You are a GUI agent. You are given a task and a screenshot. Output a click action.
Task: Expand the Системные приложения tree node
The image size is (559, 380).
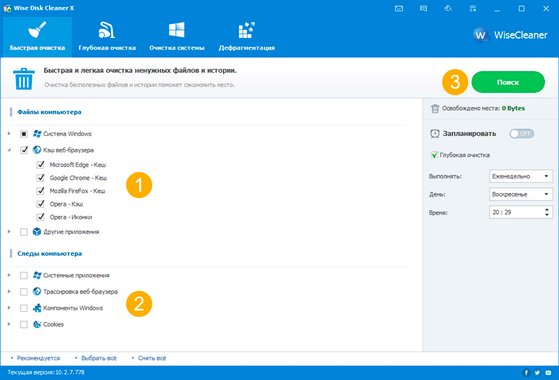(9, 275)
